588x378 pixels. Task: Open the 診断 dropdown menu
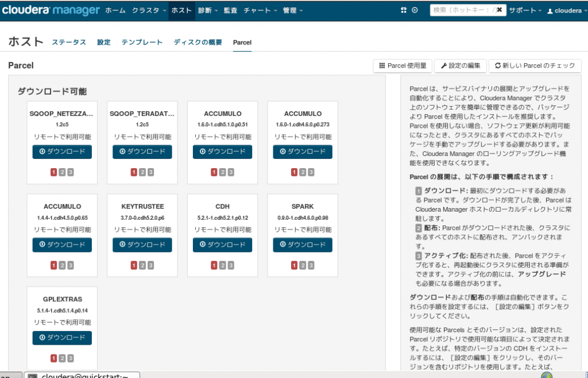tap(208, 10)
